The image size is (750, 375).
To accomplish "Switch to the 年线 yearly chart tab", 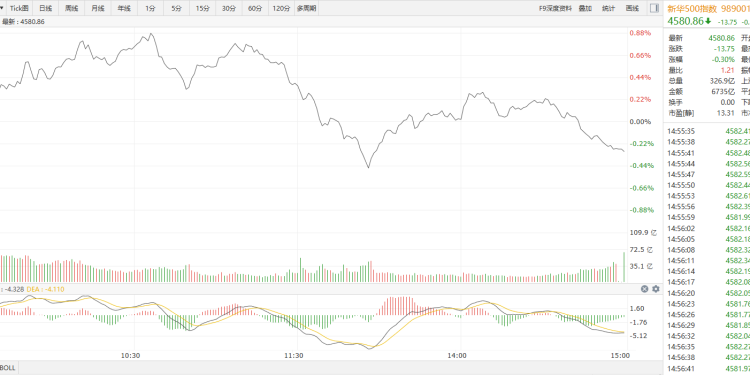I will click(124, 8).
